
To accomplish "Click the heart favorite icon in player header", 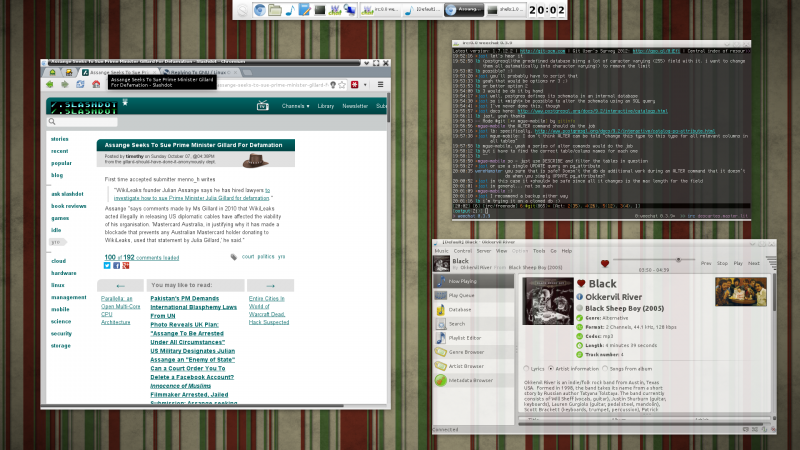I will 605,264.
